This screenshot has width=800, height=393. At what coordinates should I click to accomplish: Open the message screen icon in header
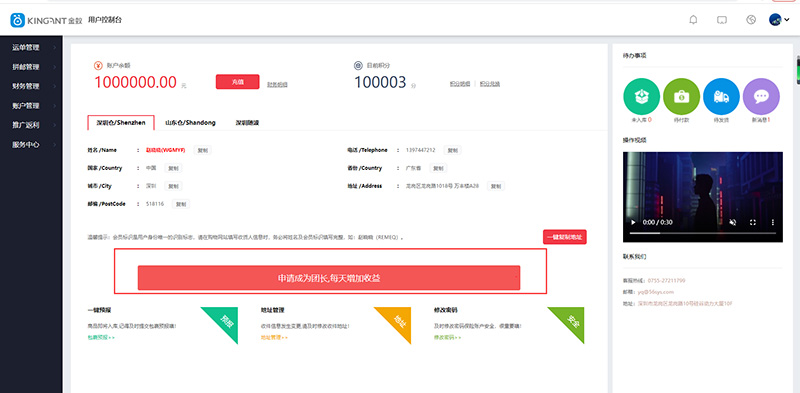pyautogui.click(x=722, y=20)
